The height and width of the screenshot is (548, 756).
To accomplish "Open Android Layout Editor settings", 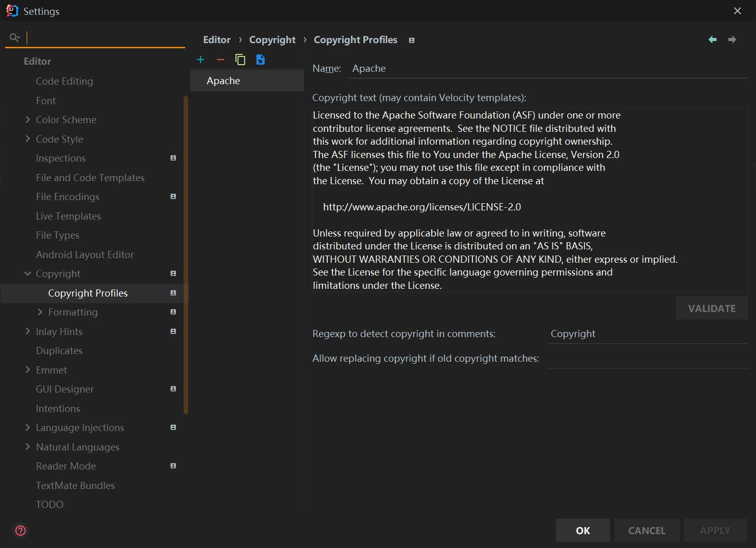I will tap(85, 255).
